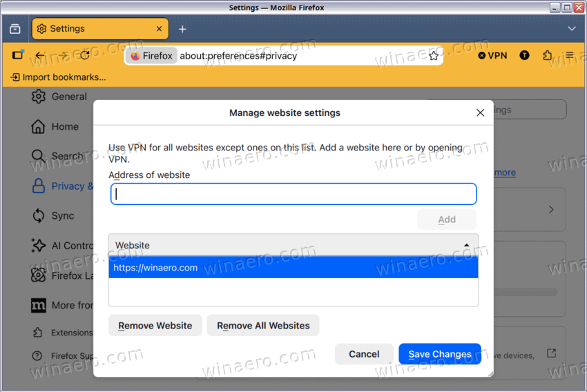
Task: Open the list all tabs icon left of Settings tab
Action: (x=15, y=29)
